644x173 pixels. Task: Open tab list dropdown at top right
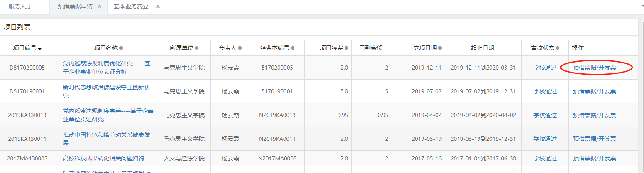click(x=640, y=7)
